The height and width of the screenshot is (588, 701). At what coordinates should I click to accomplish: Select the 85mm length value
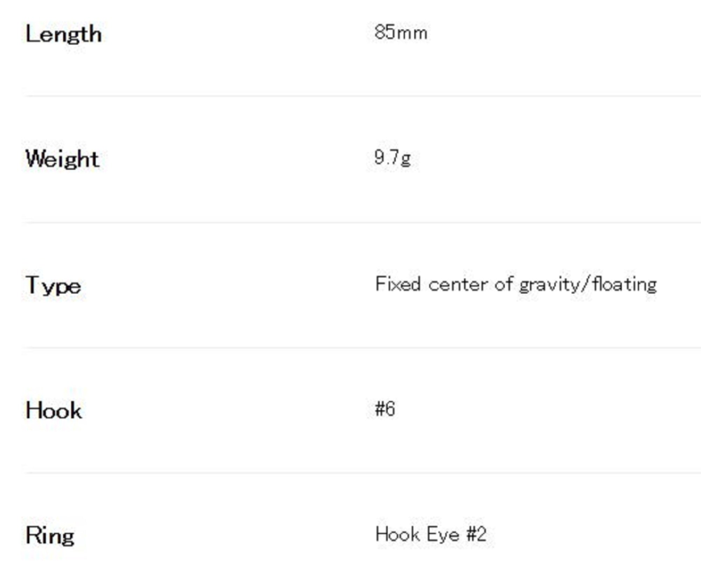[x=401, y=33]
